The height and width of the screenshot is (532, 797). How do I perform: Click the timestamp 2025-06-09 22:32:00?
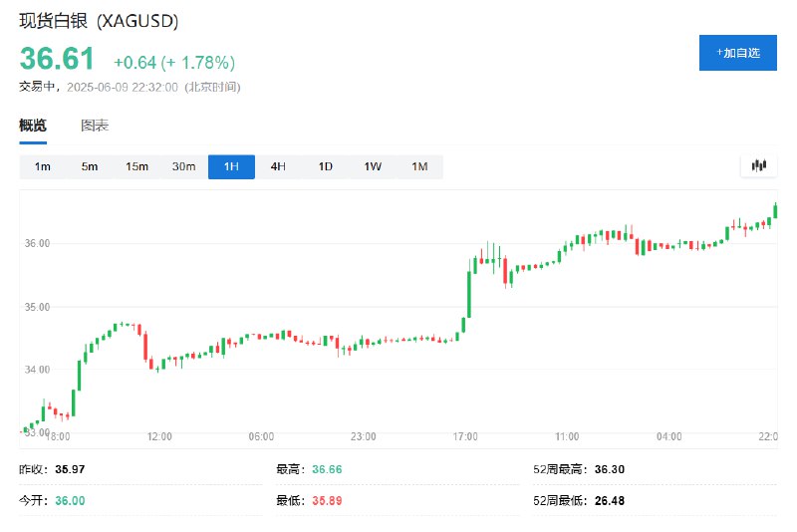pyautogui.click(x=123, y=88)
